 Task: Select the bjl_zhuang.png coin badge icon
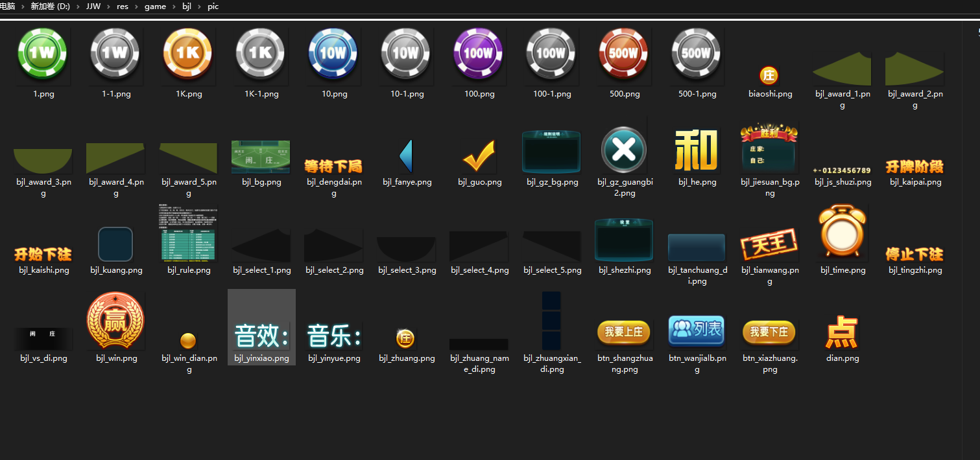tap(407, 338)
